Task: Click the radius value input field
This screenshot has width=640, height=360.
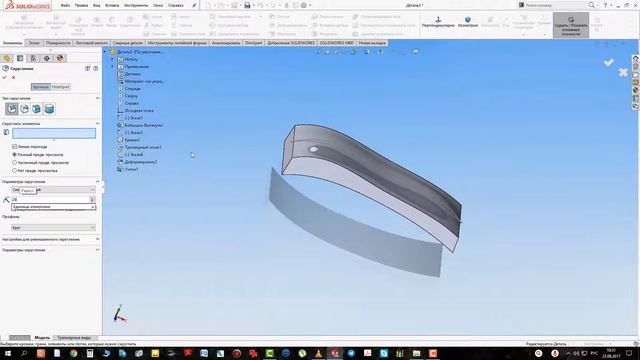Action: click(x=50, y=199)
